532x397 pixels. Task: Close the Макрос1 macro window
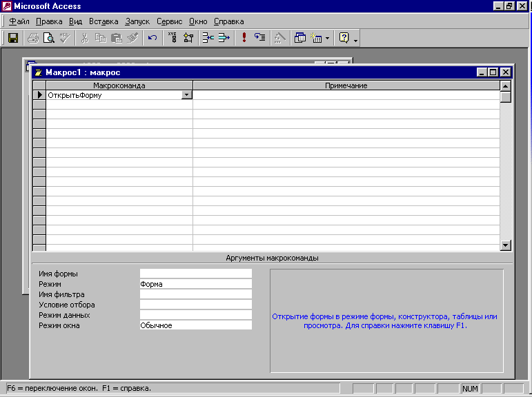(x=506, y=72)
